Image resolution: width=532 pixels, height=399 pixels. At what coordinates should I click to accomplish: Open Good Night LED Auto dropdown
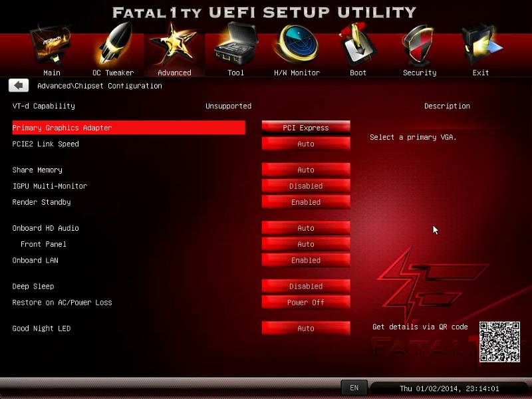pyautogui.click(x=306, y=328)
